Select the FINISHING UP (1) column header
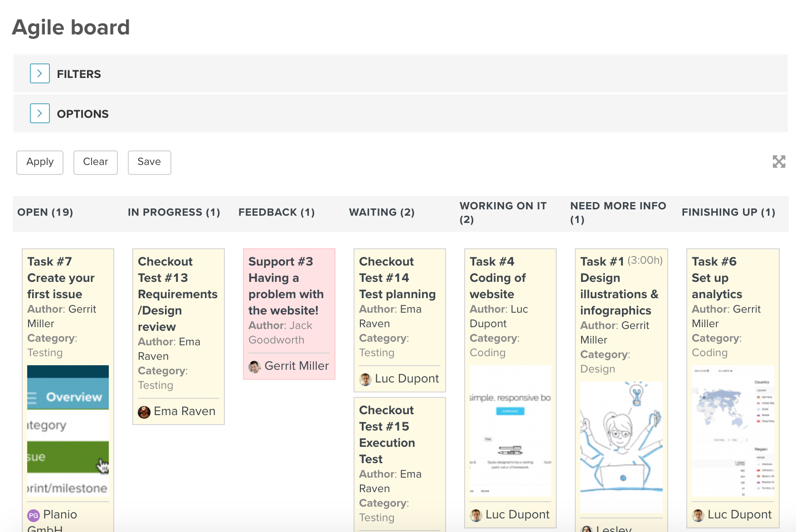Screen dimensions: 796x532 [728, 212]
